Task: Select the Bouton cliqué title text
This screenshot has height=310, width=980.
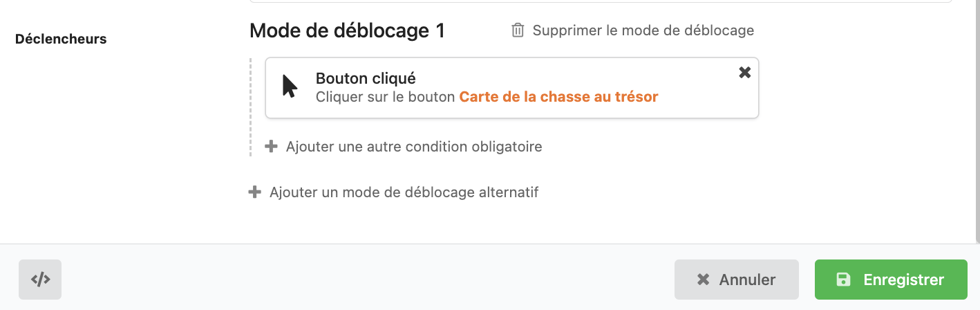Action: (x=365, y=78)
